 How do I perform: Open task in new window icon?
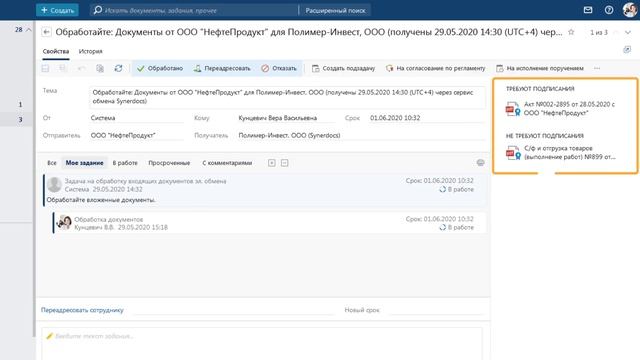click(x=627, y=49)
